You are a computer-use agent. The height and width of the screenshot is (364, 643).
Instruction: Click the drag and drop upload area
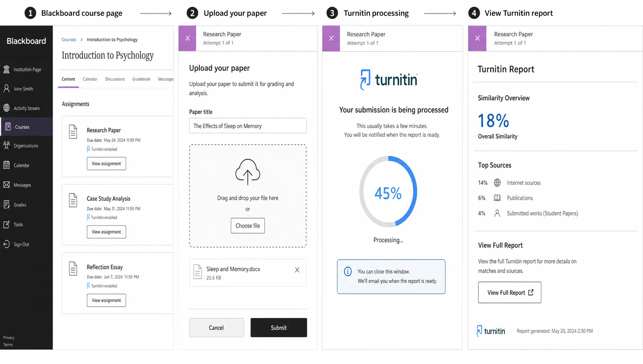coord(248,196)
